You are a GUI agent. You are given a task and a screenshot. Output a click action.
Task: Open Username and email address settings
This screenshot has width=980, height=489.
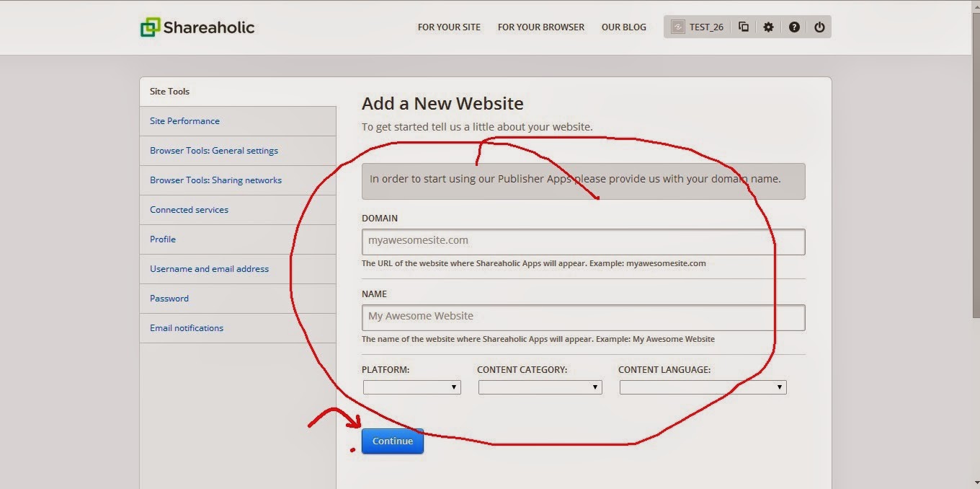tap(209, 269)
